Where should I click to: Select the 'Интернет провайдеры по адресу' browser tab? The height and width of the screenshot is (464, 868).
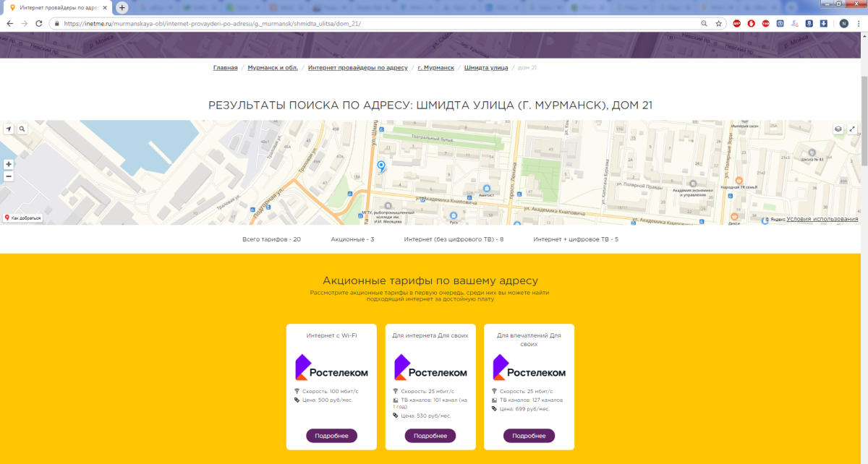(58, 7)
